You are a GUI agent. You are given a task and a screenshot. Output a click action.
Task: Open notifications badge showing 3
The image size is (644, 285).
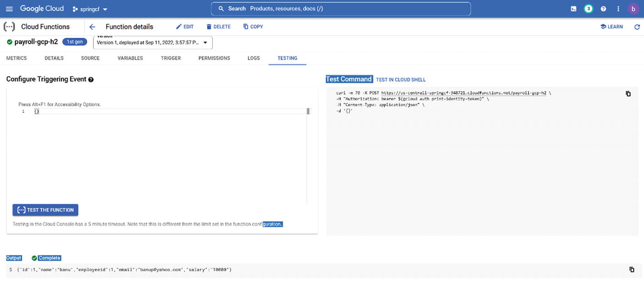(589, 9)
